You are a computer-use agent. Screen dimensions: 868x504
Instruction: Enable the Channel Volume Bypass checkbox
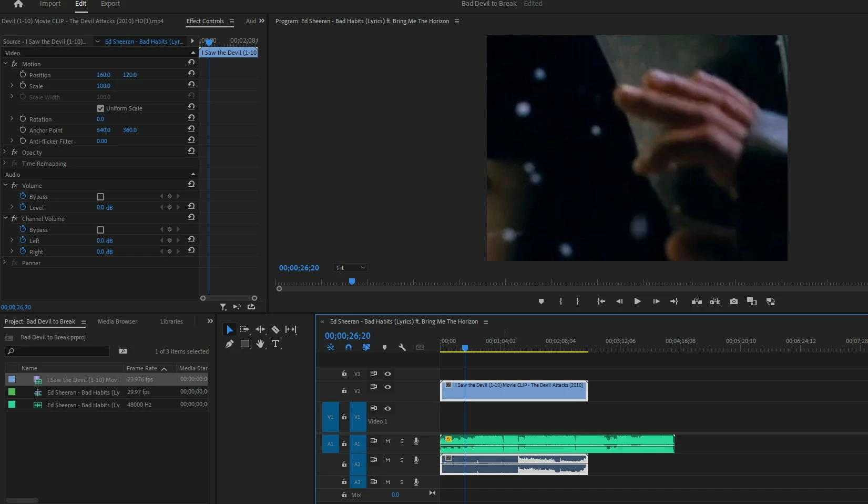pyautogui.click(x=100, y=230)
